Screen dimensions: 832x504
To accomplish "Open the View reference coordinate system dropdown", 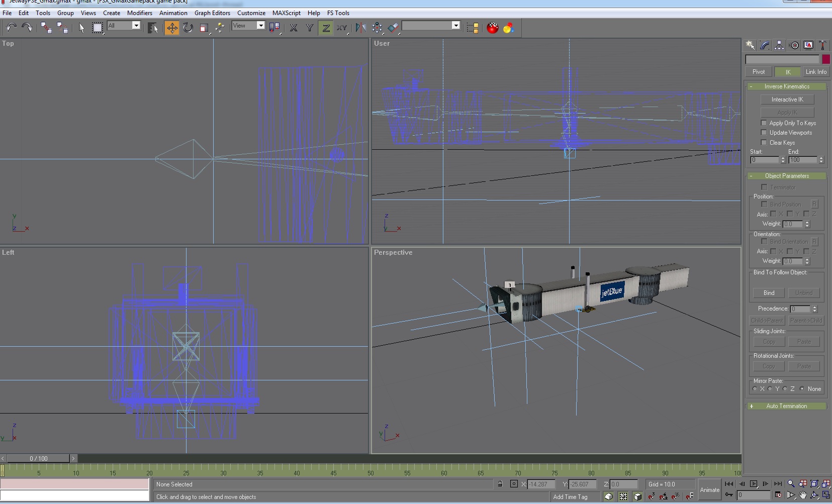I will point(261,25).
